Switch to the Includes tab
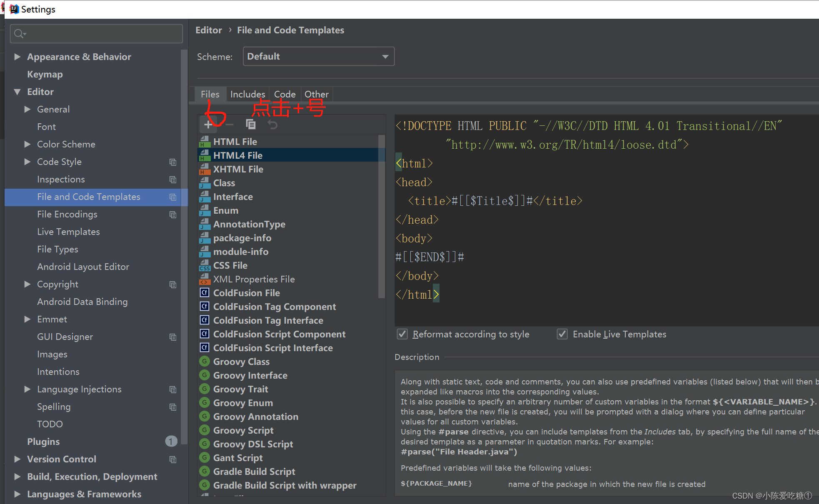The height and width of the screenshot is (504, 819). tap(247, 94)
